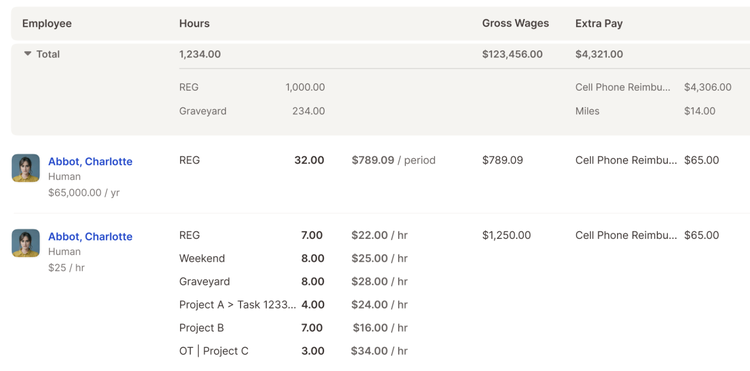Select the Extra Pay column header
The image size is (750, 371).
click(x=599, y=23)
